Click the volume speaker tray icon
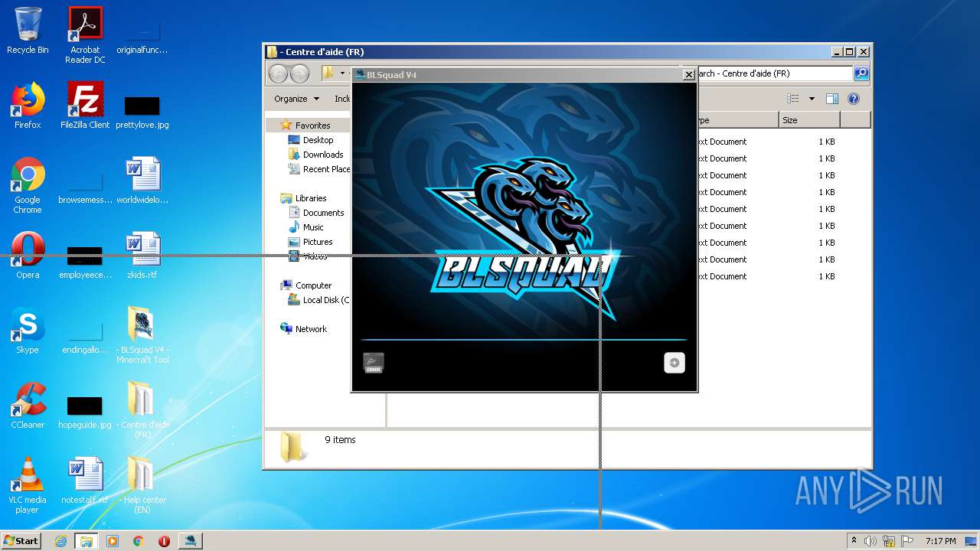Viewport: 980px width, 551px height. (x=870, y=541)
